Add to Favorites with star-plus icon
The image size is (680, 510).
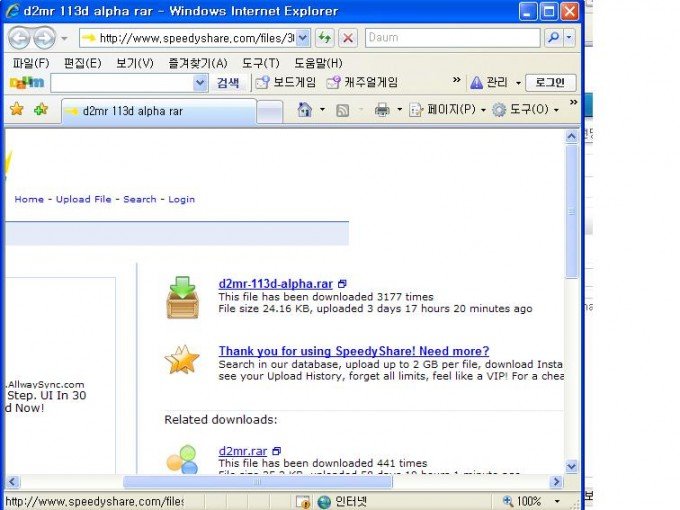click(41, 109)
